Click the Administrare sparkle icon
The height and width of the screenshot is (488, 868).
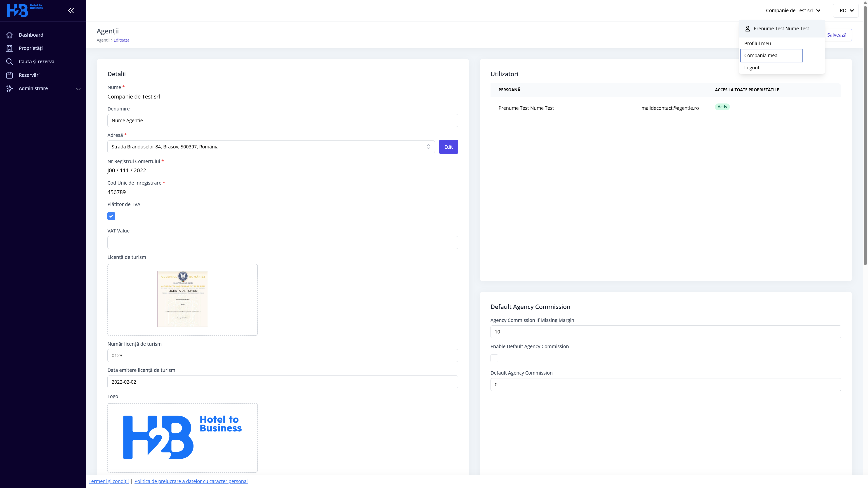point(9,89)
